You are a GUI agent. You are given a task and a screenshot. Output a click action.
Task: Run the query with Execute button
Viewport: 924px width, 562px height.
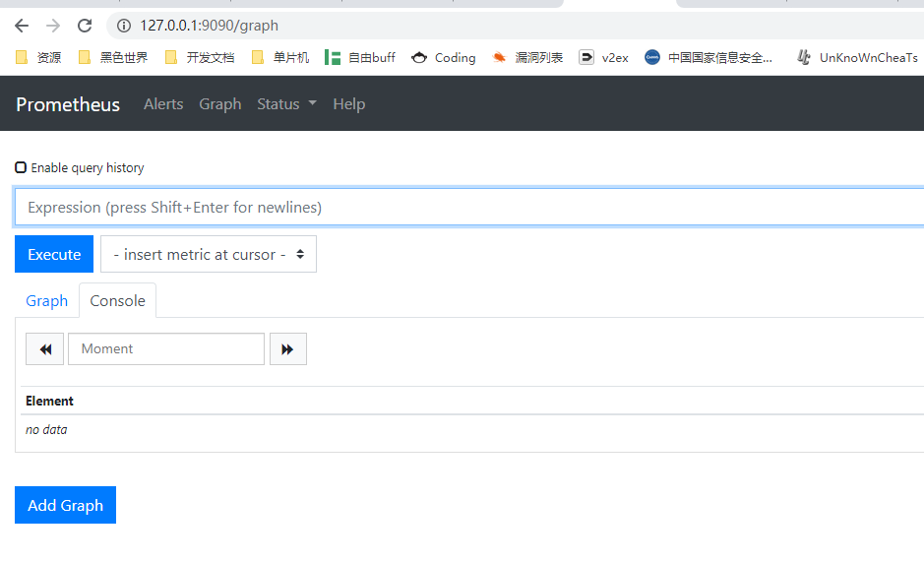(54, 254)
